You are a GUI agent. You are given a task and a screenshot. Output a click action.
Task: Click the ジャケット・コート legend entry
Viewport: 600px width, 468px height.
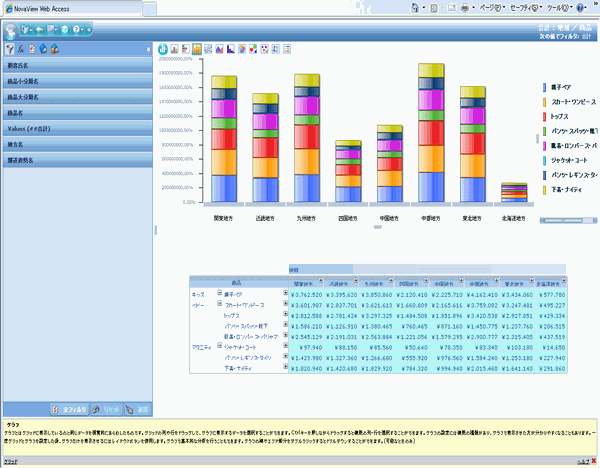[569, 160]
